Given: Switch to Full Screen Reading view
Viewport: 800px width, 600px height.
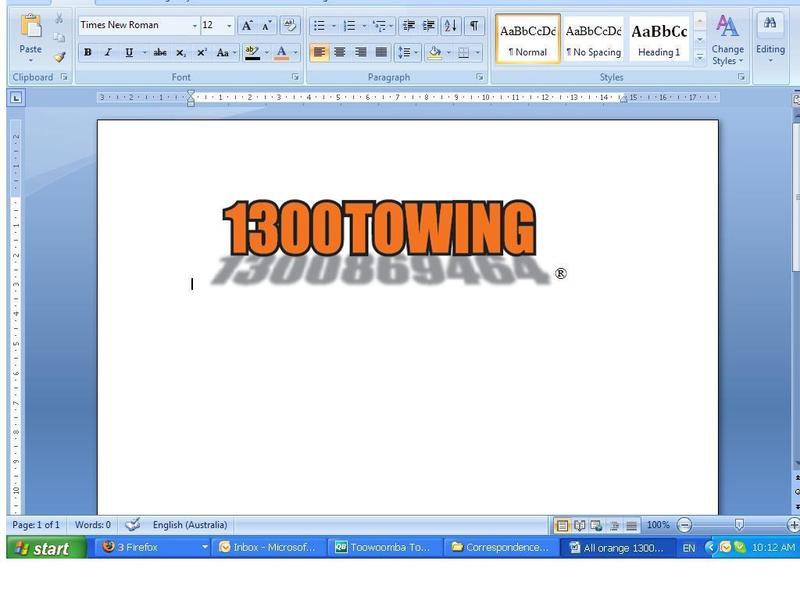Looking at the screenshot, I should point(580,525).
